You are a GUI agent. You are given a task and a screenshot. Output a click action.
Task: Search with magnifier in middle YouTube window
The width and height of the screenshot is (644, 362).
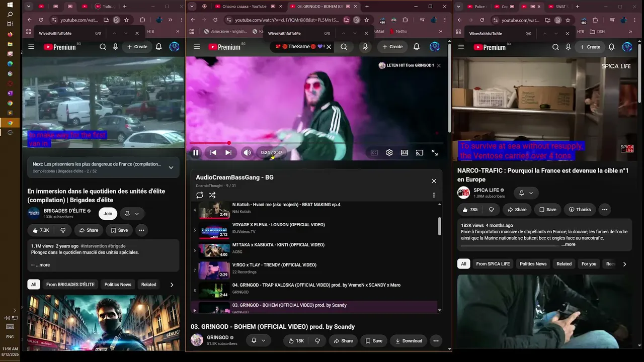pos(344,47)
